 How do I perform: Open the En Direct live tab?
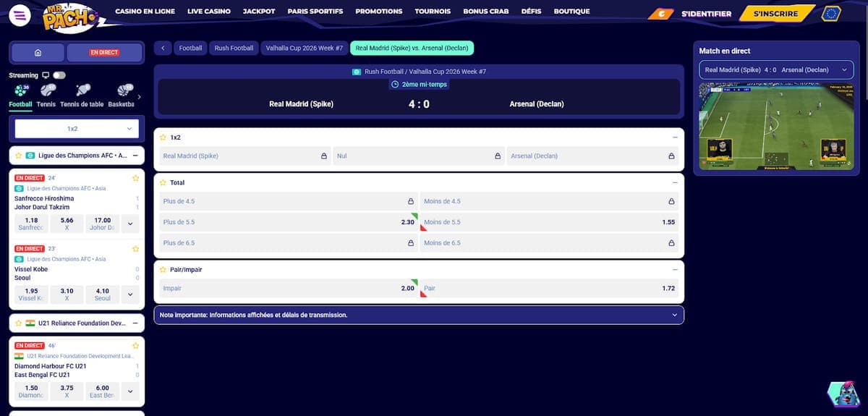click(104, 53)
